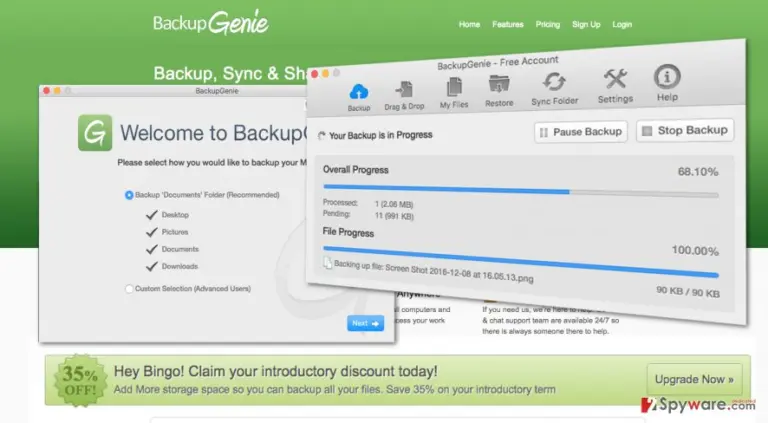This screenshot has height=423, width=768.
Task: Click the file icon beside 'Backing up file'
Action: [327, 263]
